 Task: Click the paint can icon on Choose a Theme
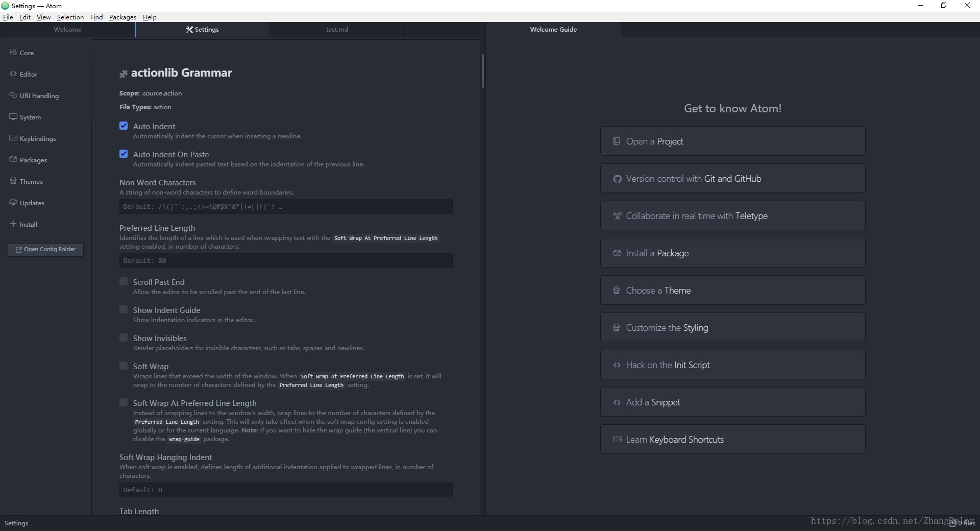click(x=617, y=291)
